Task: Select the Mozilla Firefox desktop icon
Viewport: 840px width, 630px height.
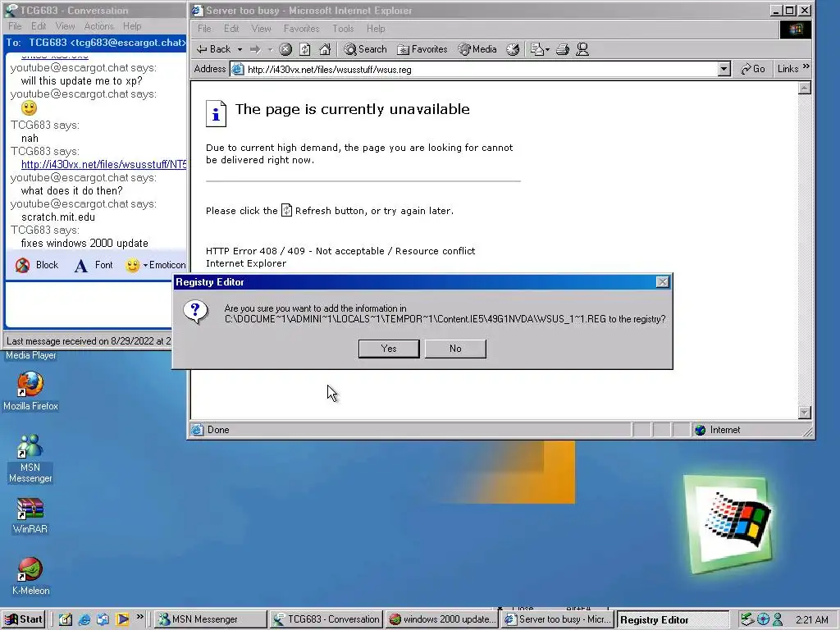Action: point(30,391)
